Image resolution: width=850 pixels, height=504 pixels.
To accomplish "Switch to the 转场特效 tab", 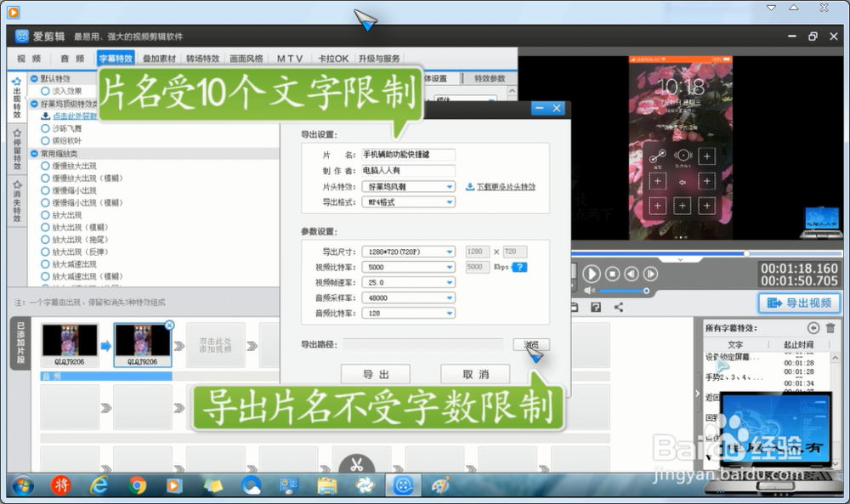I will point(203,59).
